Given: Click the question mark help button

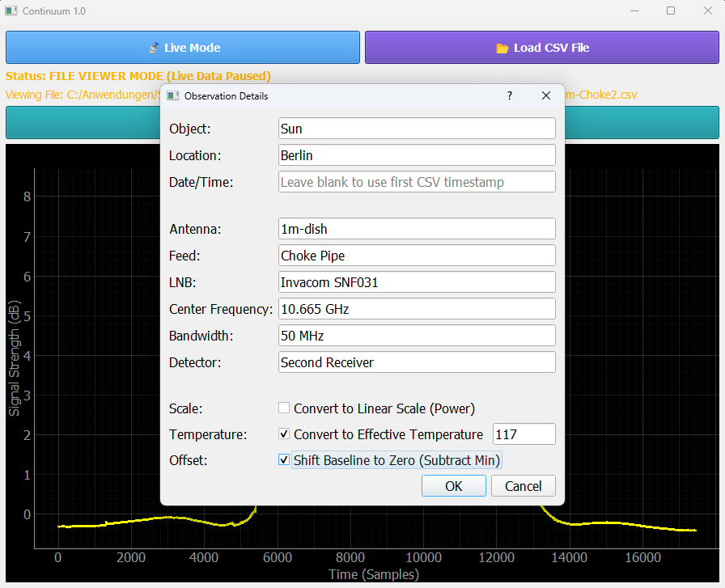Looking at the screenshot, I should (509, 95).
